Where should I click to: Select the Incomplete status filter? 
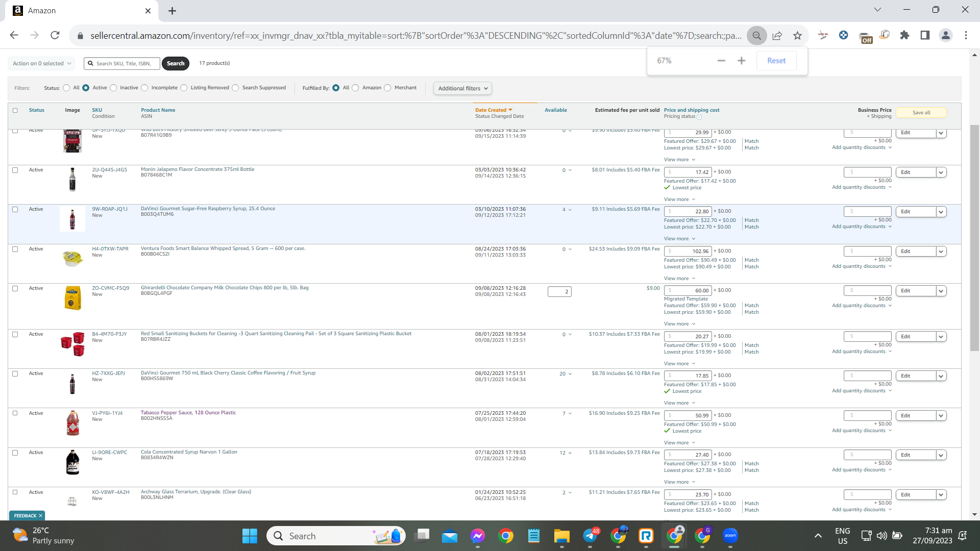[144, 88]
